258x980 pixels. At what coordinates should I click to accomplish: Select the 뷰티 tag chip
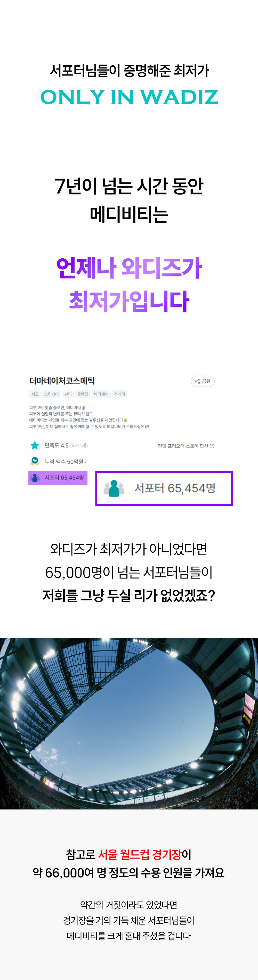pyautogui.click(x=68, y=394)
